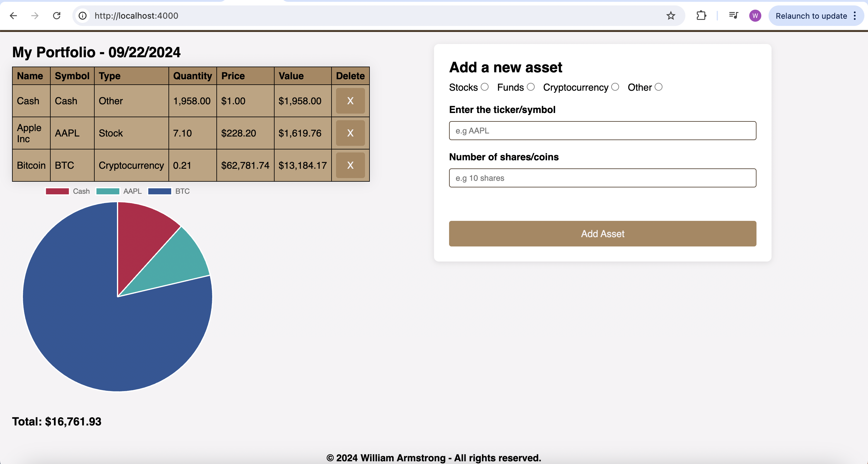Image resolution: width=868 pixels, height=464 pixels.
Task: Select the Cryptocurrency radio button
Action: [615, 86]
